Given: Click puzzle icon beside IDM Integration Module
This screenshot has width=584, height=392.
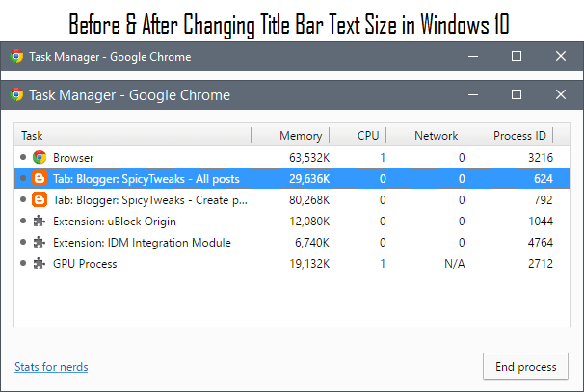Looking at the screenshot, I should (40, 243).
